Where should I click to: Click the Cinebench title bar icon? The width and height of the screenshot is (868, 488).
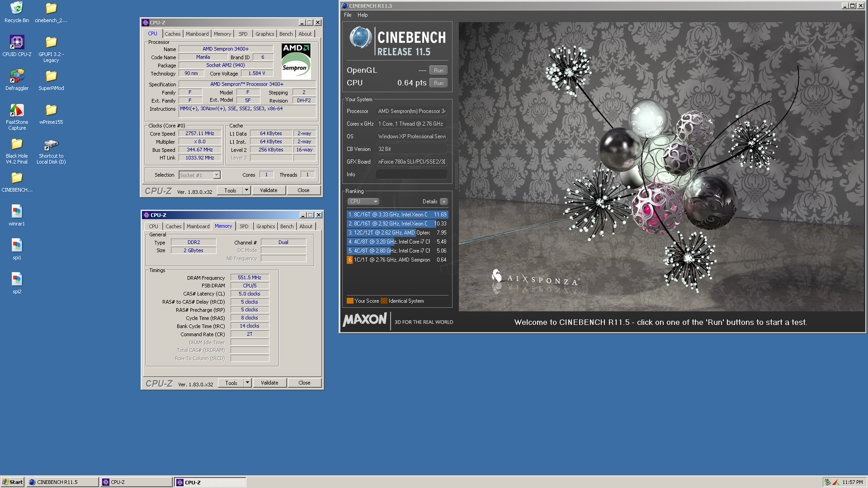point(344,6)
